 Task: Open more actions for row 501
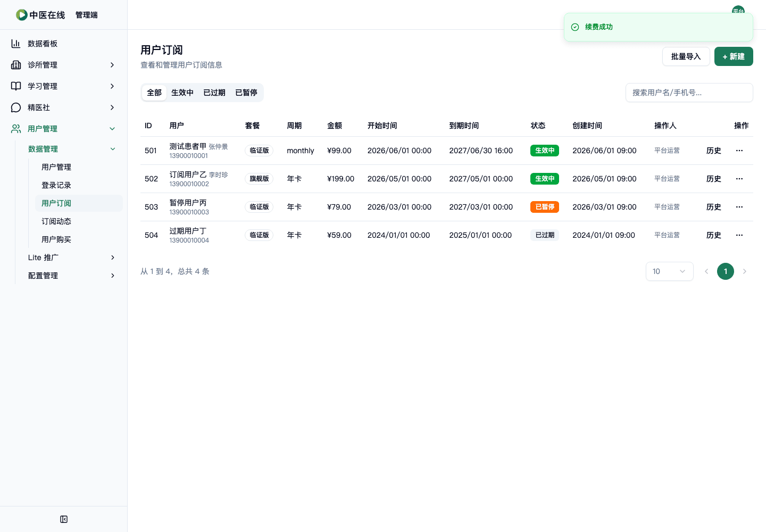[739, 151]
